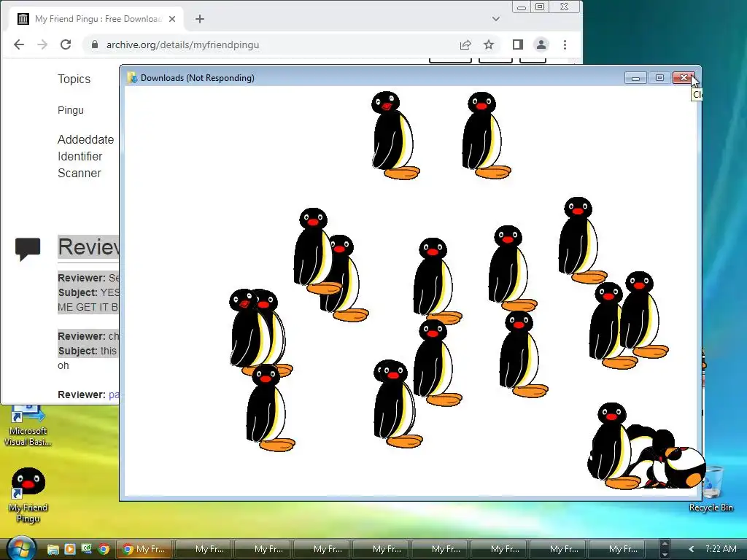Minimize the Downloads window

[x=635, y=77]
